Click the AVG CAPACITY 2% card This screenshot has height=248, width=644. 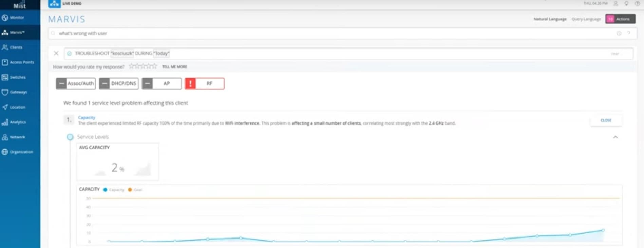117,162
